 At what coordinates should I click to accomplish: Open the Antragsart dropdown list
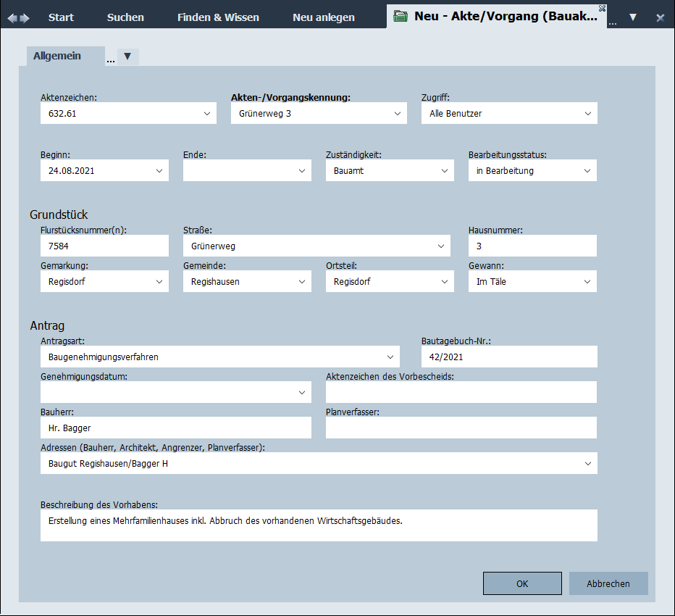(390, 357)
